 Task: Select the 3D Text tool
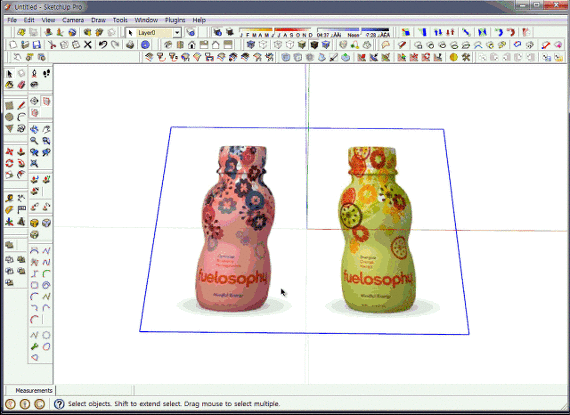[21, 221]
